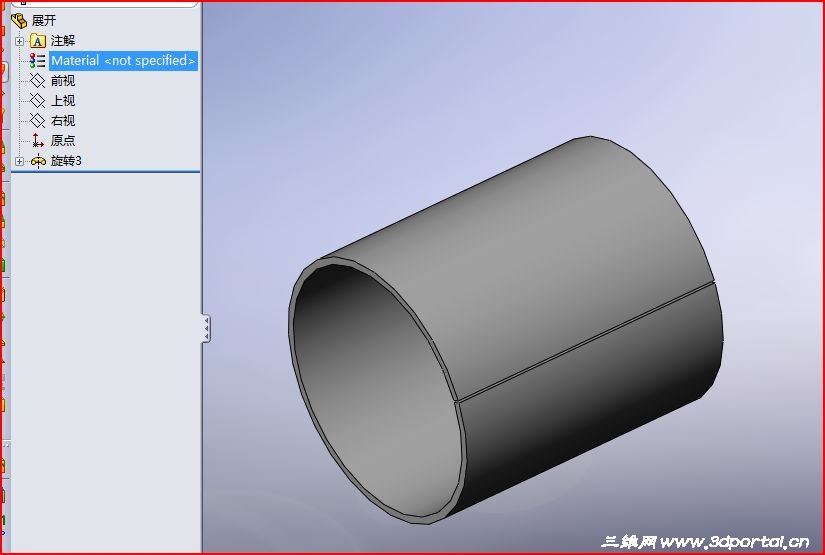The width and height of the screenshot is (825, 555).
Task: Collapse the feature tree panel handle
Action: [206, 329]
